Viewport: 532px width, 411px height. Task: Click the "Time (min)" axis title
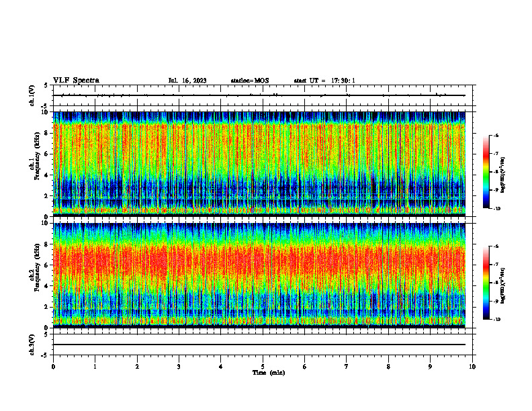pos(269,373)
